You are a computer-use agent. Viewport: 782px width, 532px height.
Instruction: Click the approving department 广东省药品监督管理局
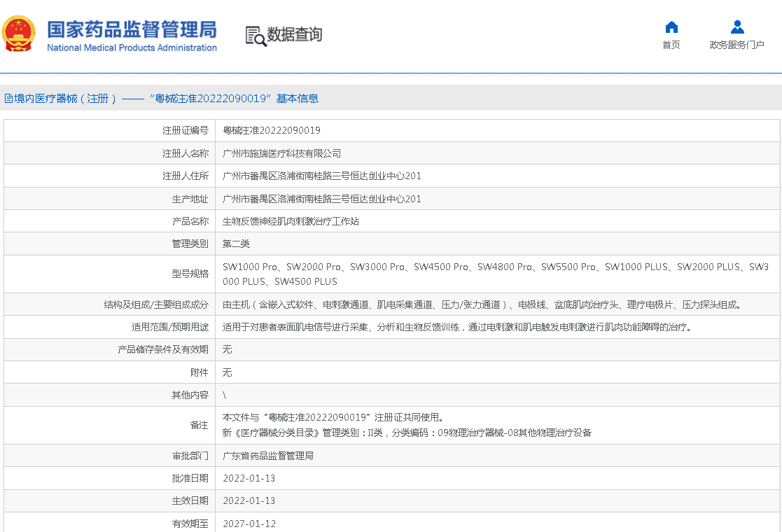click(267, 456)
